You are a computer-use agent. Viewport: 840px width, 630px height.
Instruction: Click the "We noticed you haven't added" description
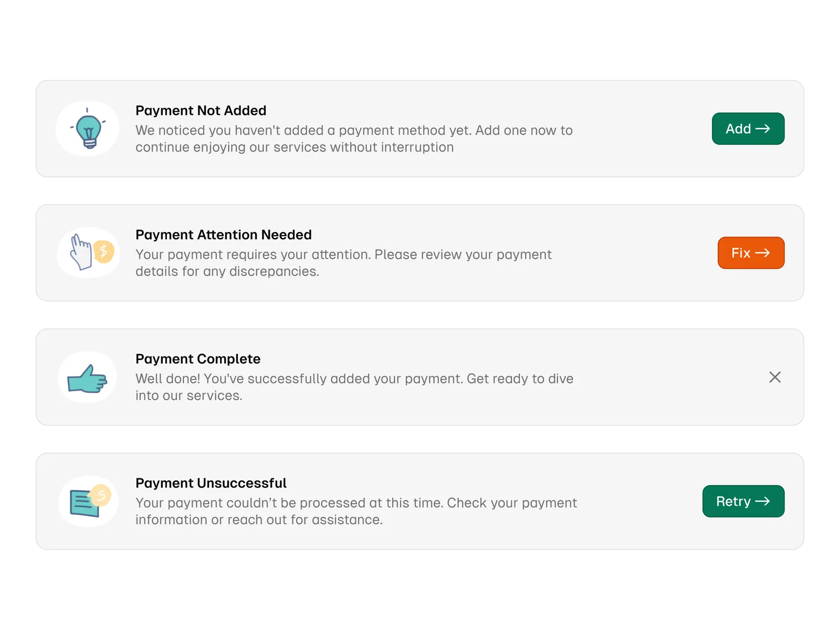pyautogui.click(x=354, y=139)
